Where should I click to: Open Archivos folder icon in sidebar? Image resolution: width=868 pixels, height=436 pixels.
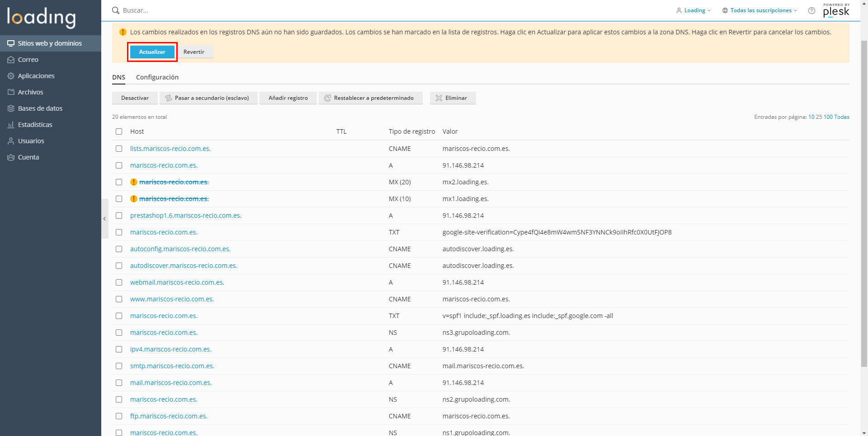coord(11,92)
